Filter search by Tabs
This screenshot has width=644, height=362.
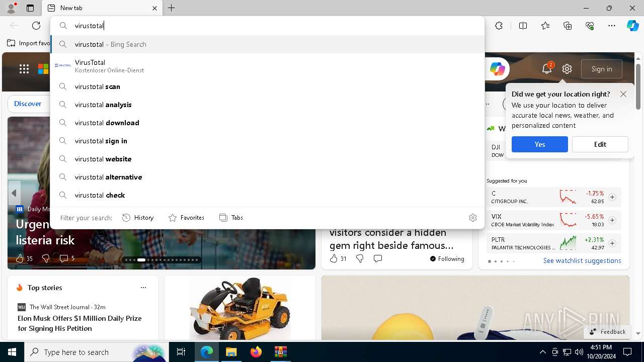coord(231,218)
